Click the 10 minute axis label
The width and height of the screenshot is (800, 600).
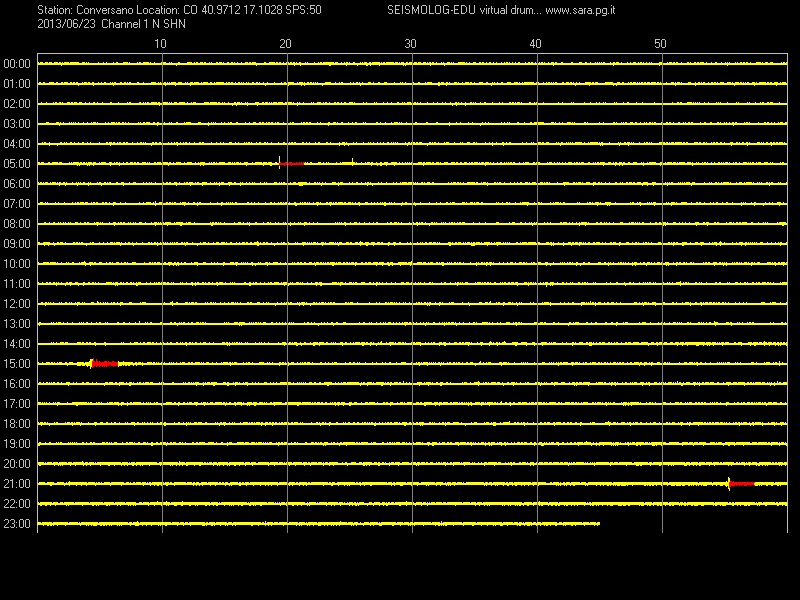point(160,44)
